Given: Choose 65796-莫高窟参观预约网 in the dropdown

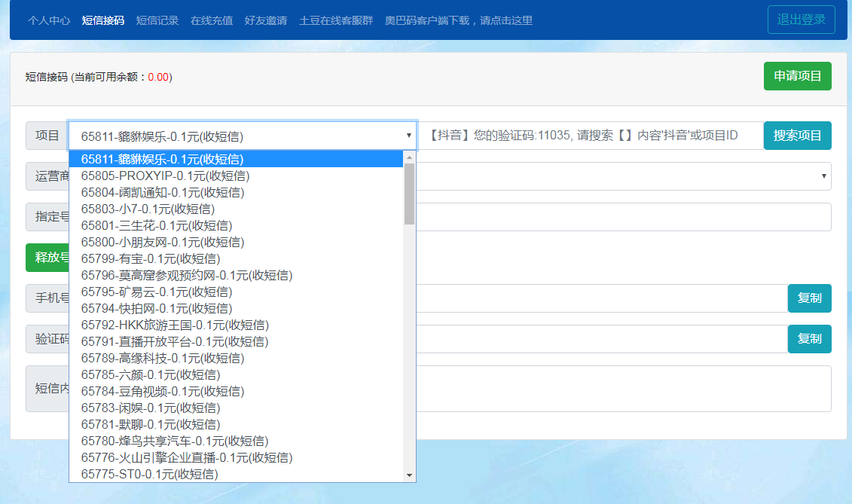Looking at the screenshot, I should pos(186,275).
